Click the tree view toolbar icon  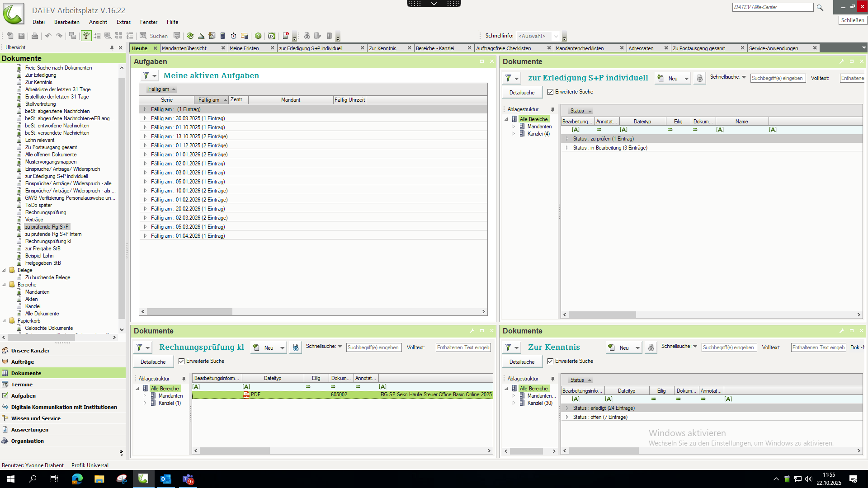(86, 36)
